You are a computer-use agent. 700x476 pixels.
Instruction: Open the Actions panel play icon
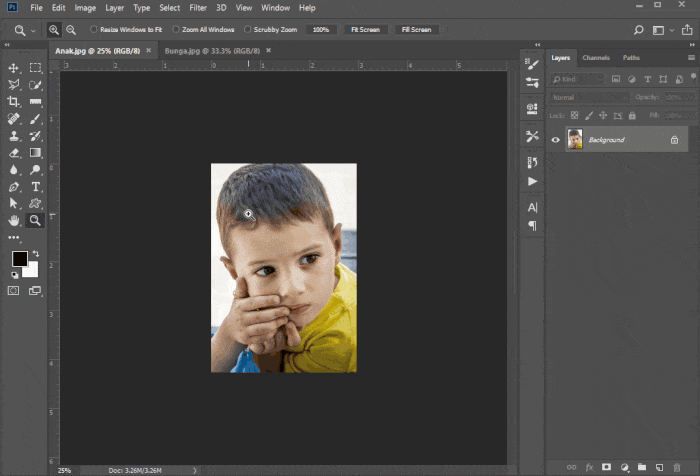[532, 181]
